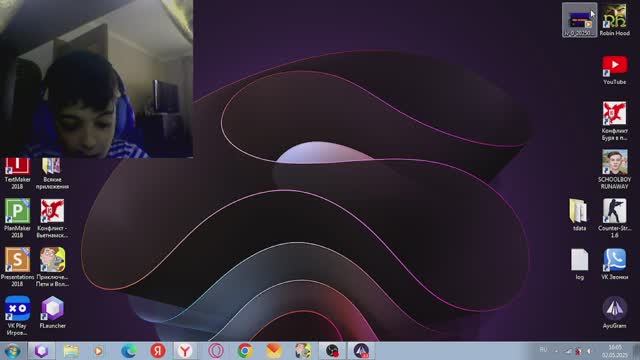Launch Presentations 2018 shortcut
The image size is (640, 360).
pos(17,267)
